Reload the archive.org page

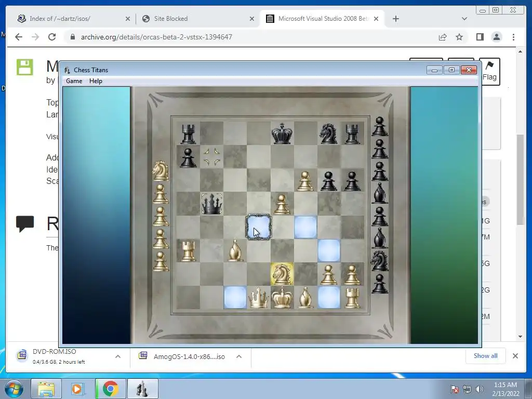point(52,37)
